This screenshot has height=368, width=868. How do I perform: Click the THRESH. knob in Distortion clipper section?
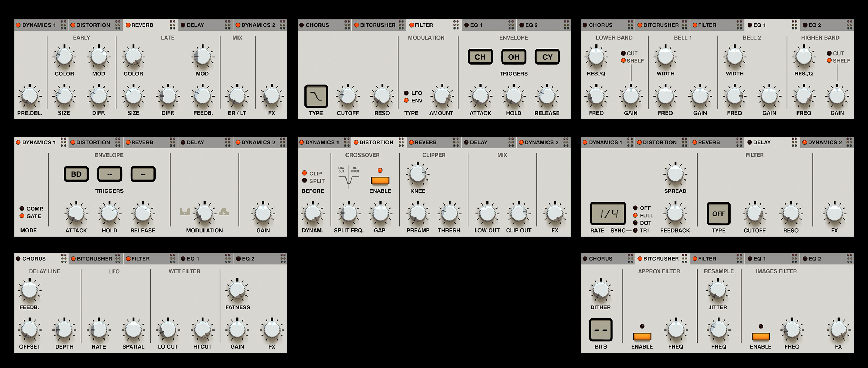coord(450,214)
